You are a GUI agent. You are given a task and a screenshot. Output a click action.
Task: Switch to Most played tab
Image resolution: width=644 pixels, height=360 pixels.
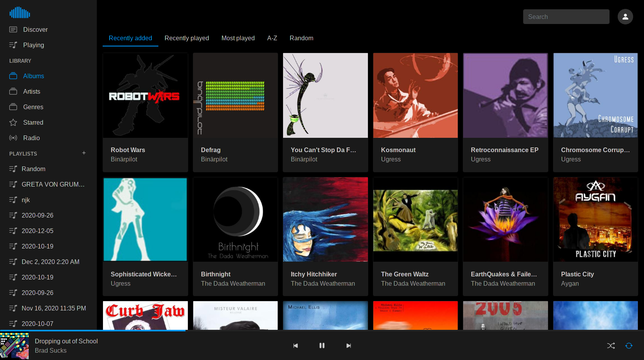click(x=238, y=38)
